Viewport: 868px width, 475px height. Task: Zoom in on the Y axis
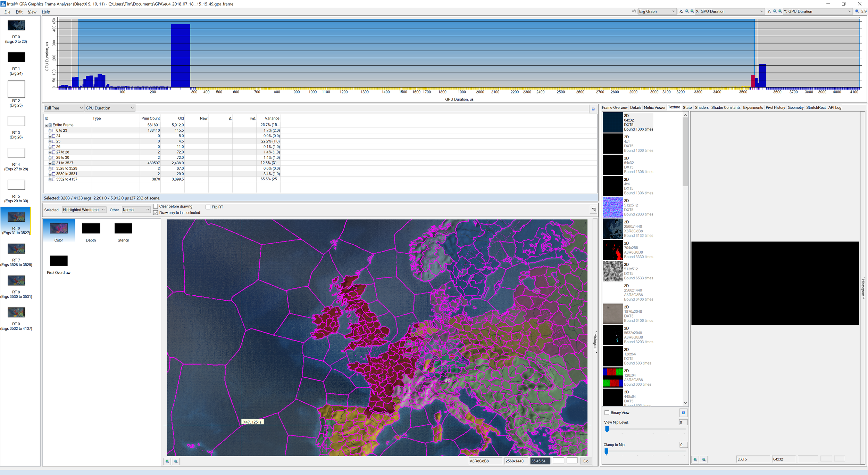point(775,11)
